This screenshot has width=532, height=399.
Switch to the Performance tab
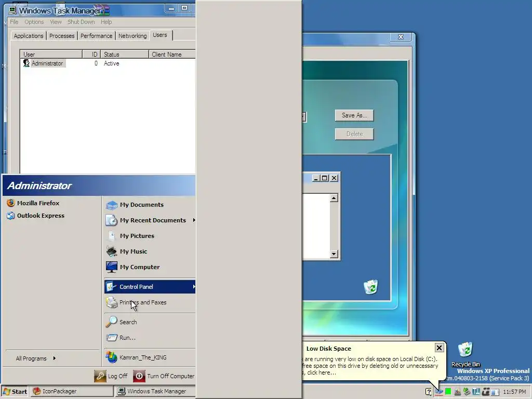[96, 36]
